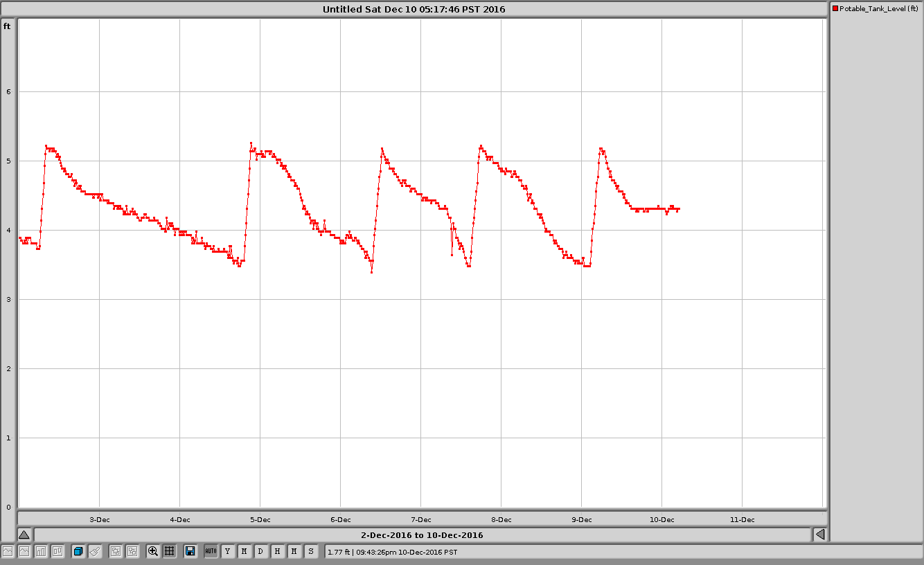The height and width of the screenshot is (565, 924).
Task: Save the chart with floppy icon
Action: [190, 551]
